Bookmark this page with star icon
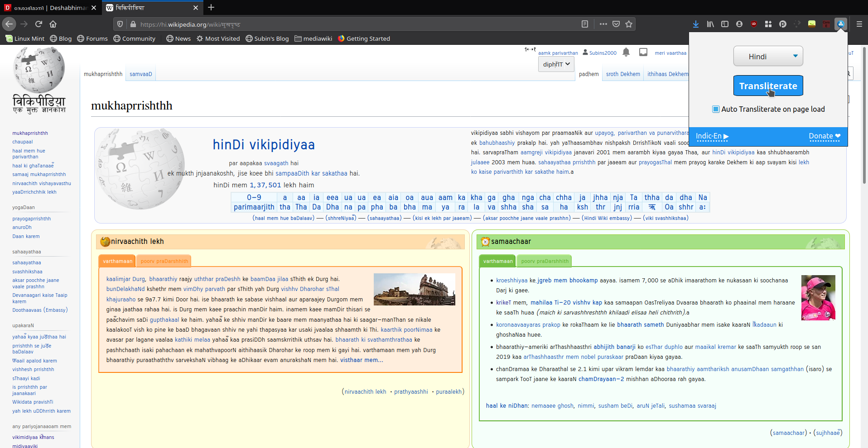Screen dimensions: 868x448 629,24
